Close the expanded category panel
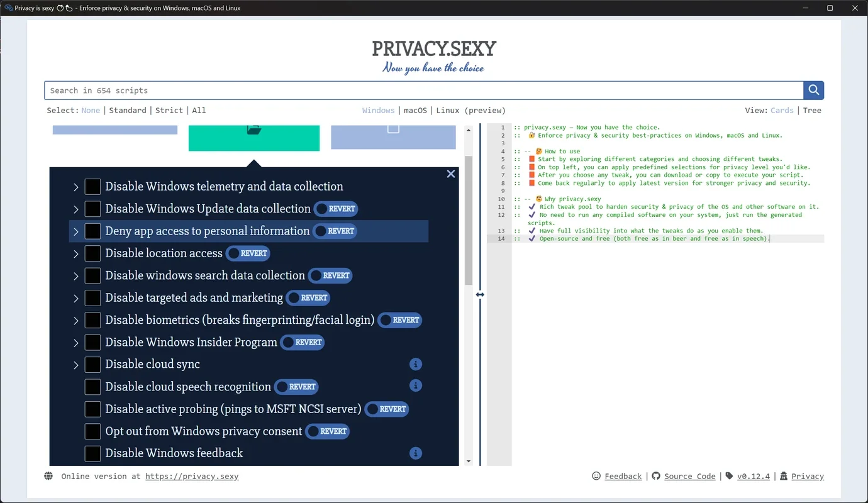This screenshot has width=868, height=503. (x=451, y=174)
